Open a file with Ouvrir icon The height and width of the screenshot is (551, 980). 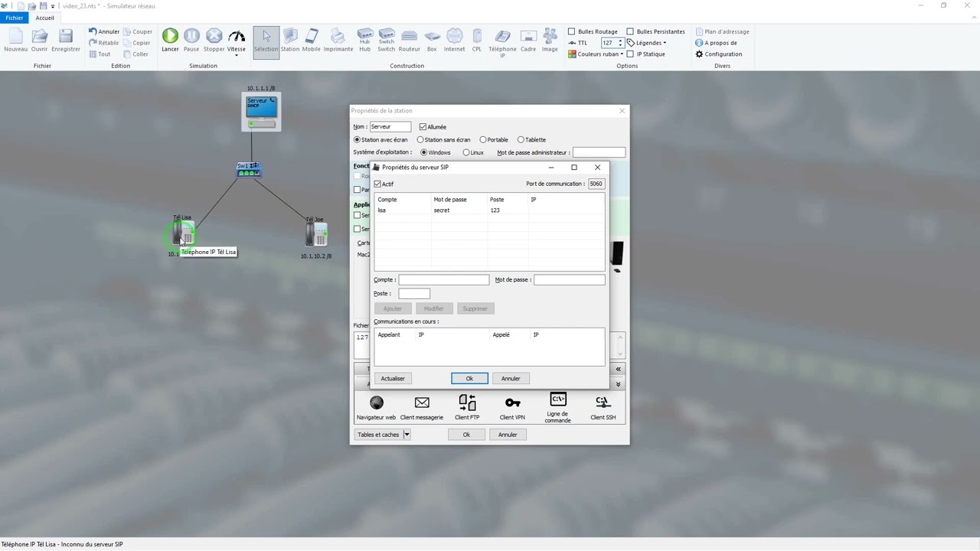click(39, 37)
